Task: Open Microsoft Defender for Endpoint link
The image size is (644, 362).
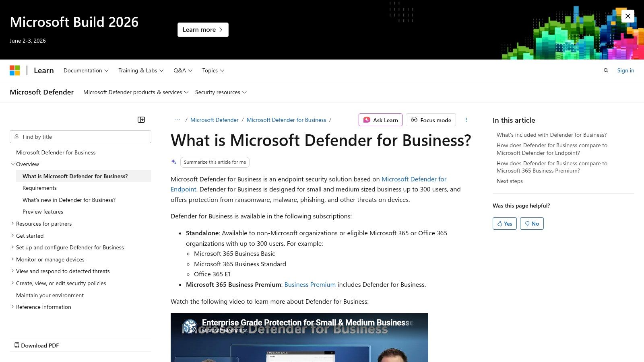Action: coord(414,179)
